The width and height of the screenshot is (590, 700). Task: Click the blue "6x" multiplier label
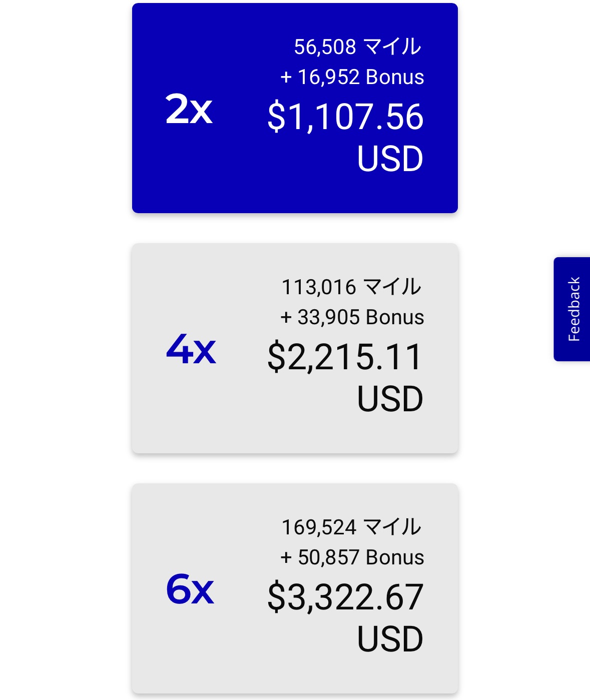click(x=190, y=590)
